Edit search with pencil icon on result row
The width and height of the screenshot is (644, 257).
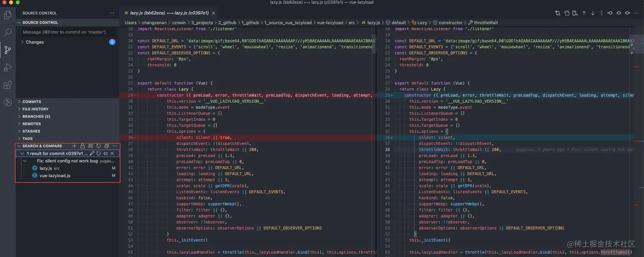click(x=92, y=154)
